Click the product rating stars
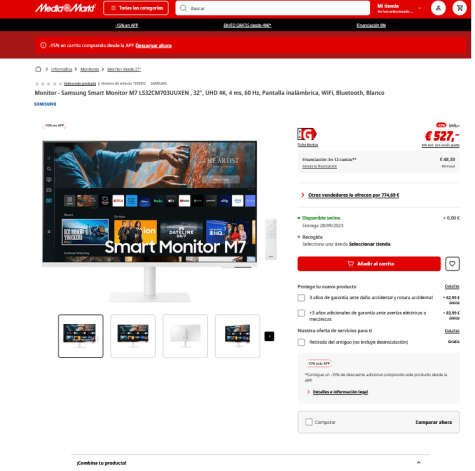This screenshot has width=475, height=471. point(49,83)
